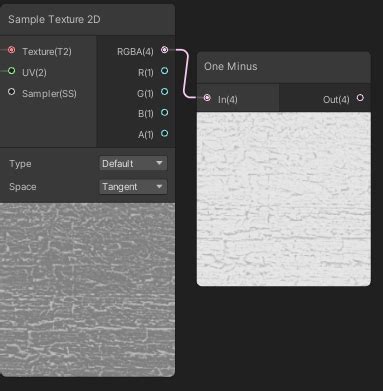Click the Out(4) label text
Screen dimensions: 383x391
click(x=336, y=99)
